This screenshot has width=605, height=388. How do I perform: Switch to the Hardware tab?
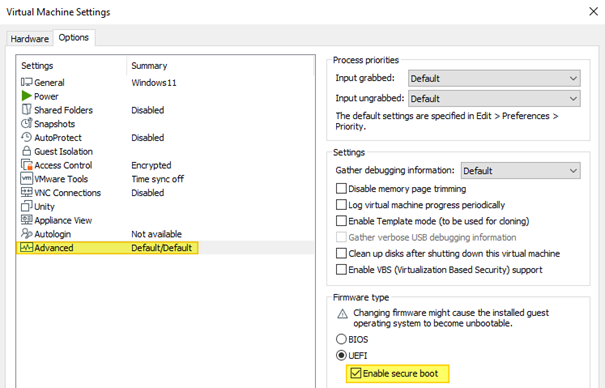(x=30, y=39)
